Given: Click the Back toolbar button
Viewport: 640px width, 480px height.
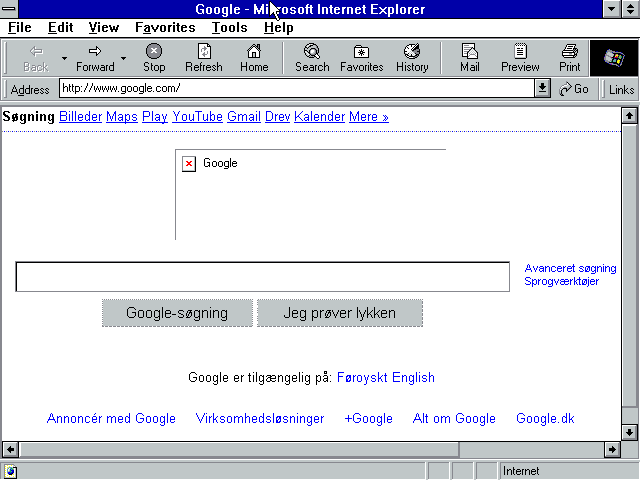Looking at the screenshot, I should pos(36,58).
